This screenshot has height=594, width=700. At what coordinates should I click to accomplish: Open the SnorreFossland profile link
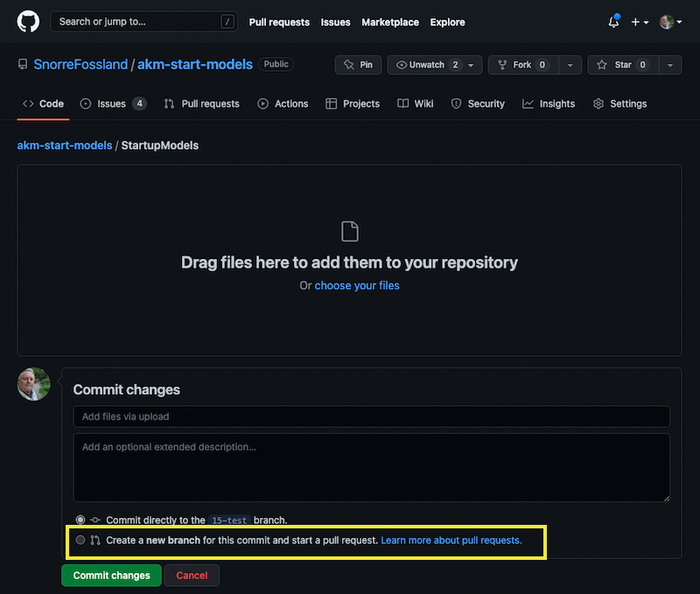[80, 64]
